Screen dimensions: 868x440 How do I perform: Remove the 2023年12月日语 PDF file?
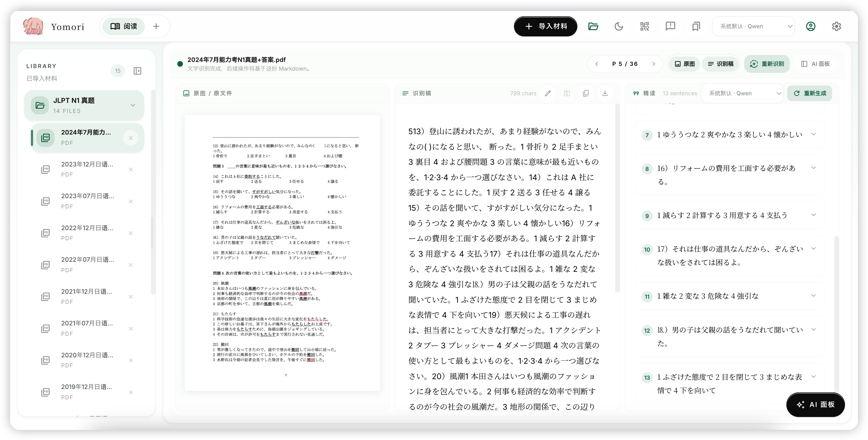131,170
